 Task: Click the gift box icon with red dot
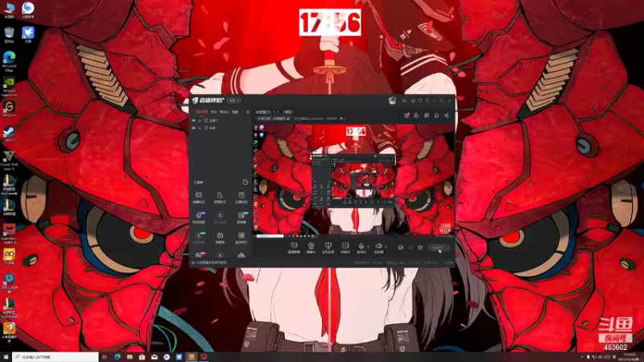pyautogui.click(x=407, y=115)
